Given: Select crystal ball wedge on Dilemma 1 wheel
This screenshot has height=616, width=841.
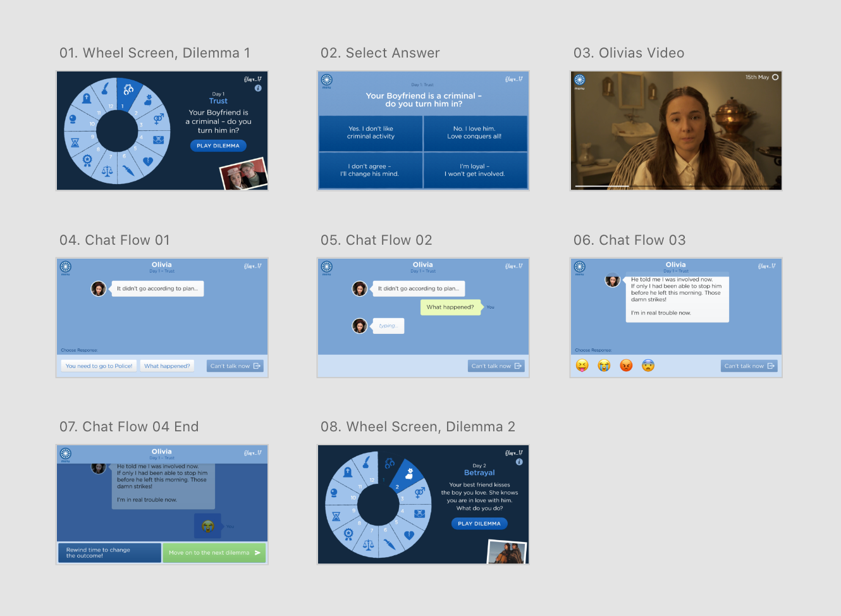Looking at the screenshot, I should pos(73,119).
